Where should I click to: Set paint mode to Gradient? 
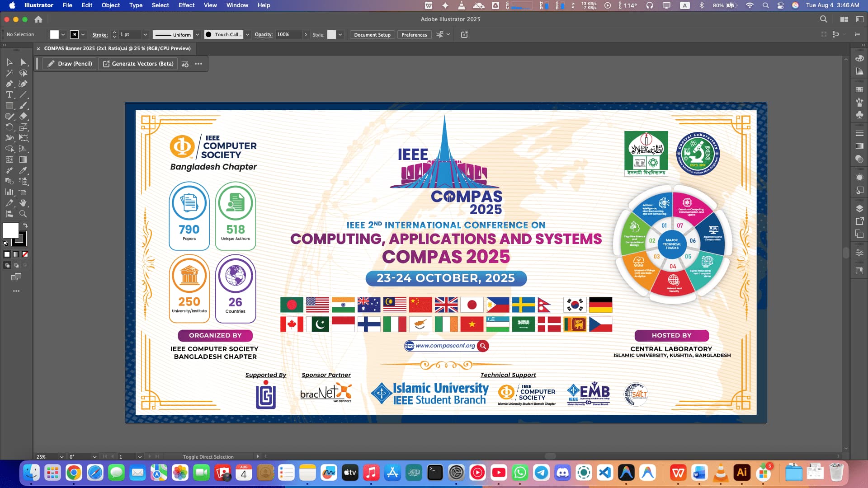pyautogui.click(x=16, y=254)
